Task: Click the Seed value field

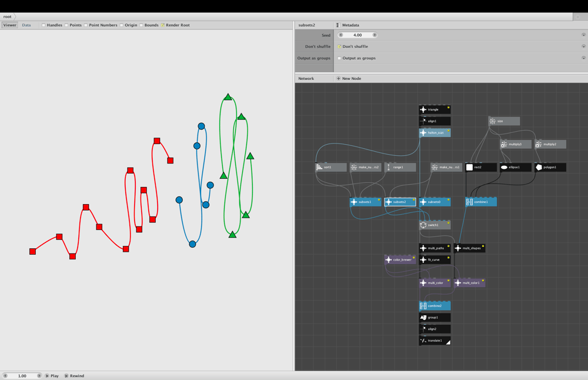Action: coord(358,35)
